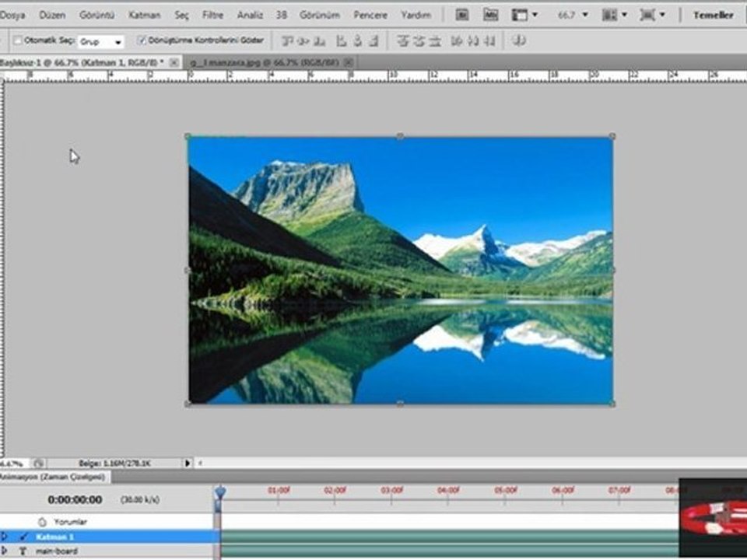Open the Filtre menu

click(212, 16)
